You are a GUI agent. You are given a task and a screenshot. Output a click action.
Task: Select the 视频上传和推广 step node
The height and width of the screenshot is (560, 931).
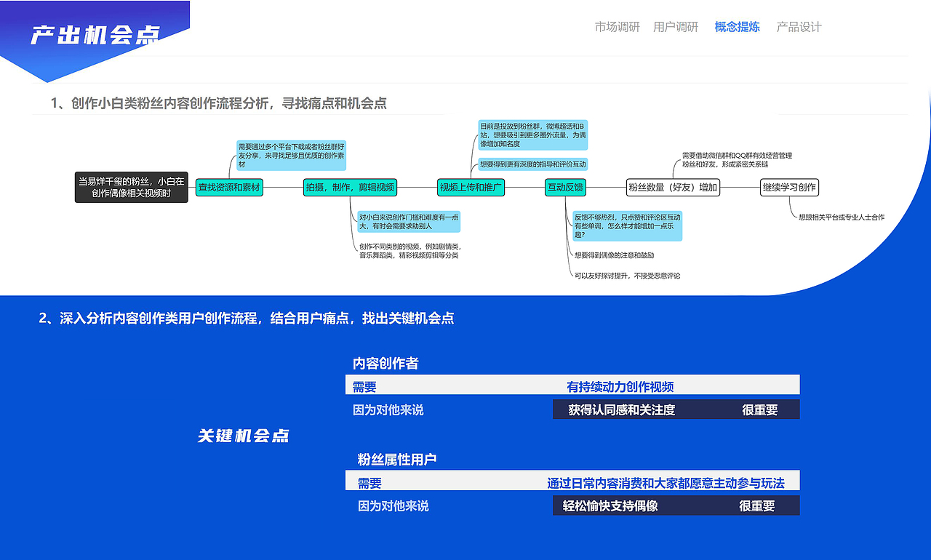tap(470, 187)
